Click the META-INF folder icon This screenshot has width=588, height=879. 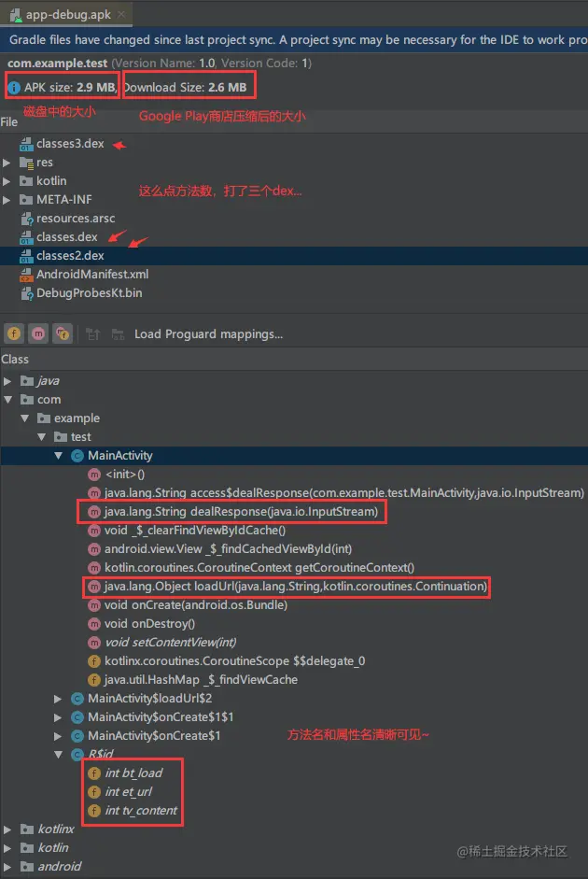click(26, 200)
